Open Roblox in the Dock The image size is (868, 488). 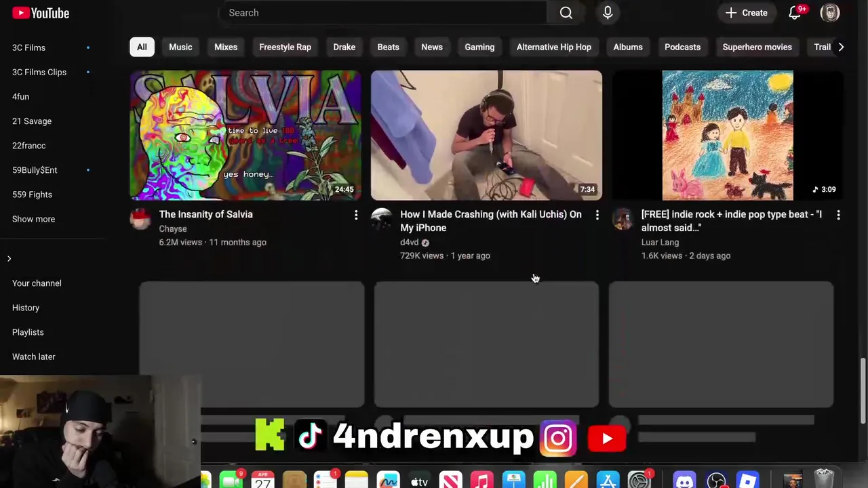tap(747, 480)
